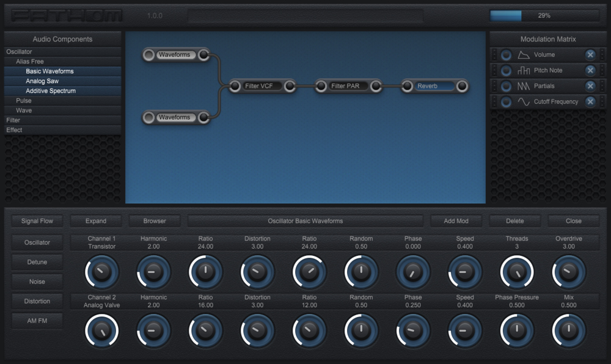This screenshot has width=611, height=364.
Task: Adjust the Phase 0.250 knob
Action: 413,330
